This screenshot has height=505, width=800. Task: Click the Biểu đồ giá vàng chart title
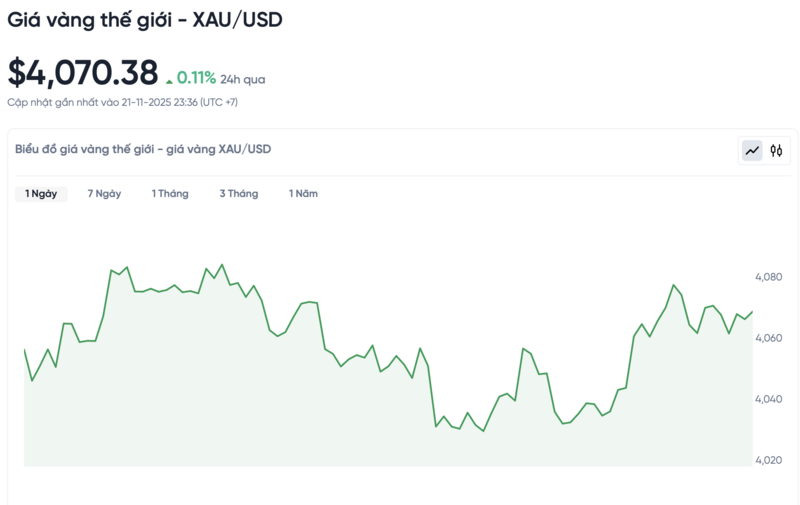tap(143, 149)
